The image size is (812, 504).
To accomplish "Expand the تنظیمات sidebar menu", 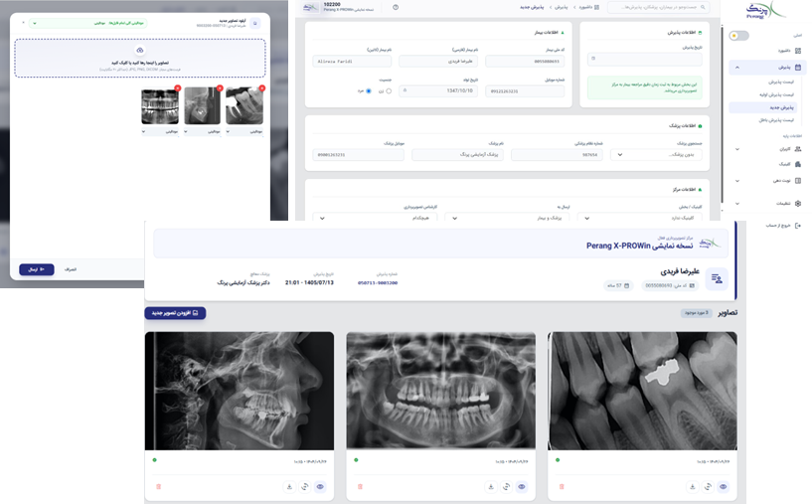I will pyautogui.click(x=737, y=204).
